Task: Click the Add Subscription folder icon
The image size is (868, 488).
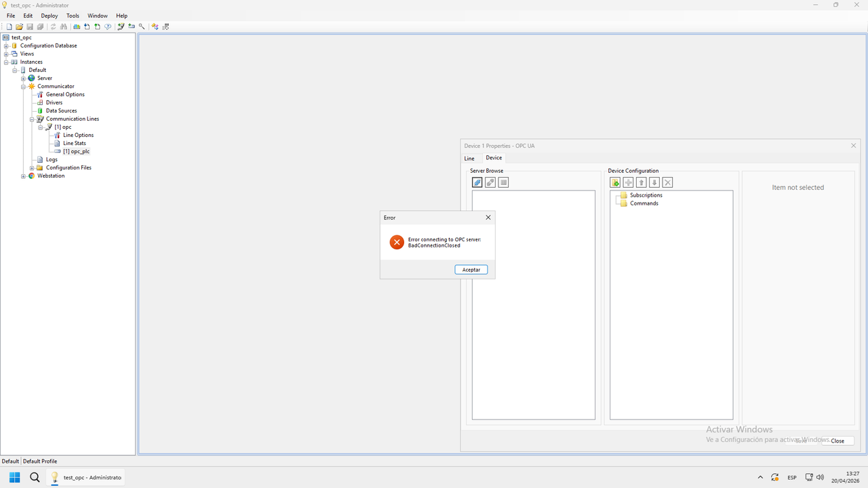Action: [x=615, y=182]
